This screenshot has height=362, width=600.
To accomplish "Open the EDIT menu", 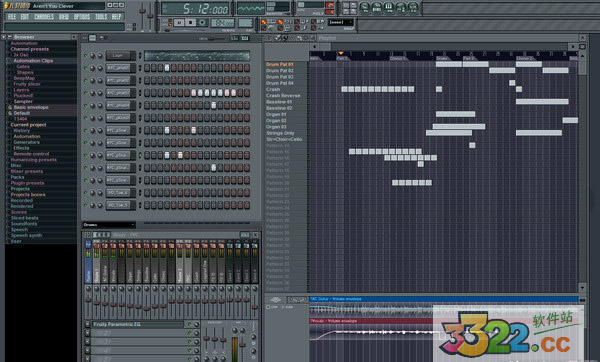I will click(25, 16).
